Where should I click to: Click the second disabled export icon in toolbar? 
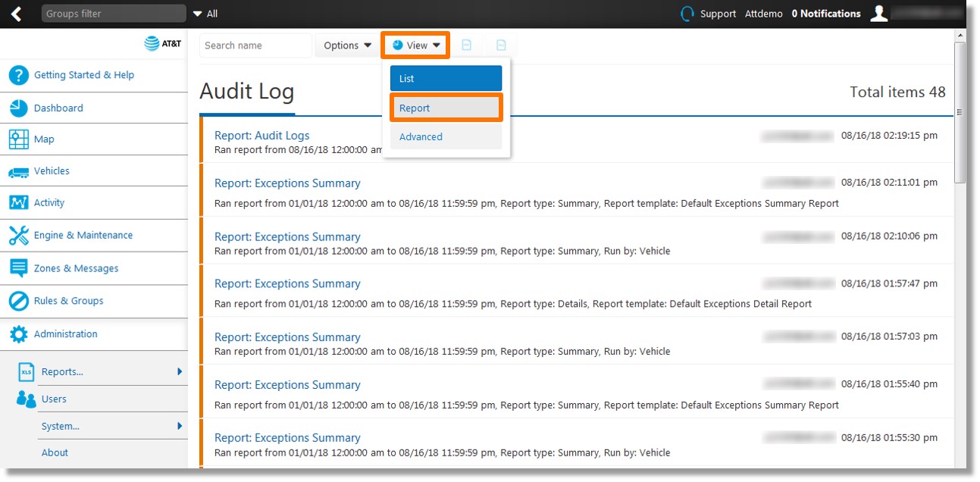pos(501,45)
